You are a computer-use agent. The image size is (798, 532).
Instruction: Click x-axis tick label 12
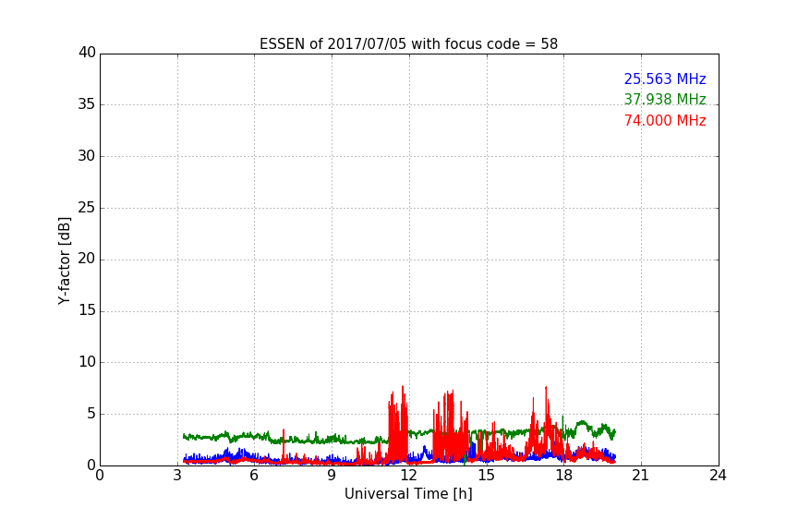(x=408, y=476)
